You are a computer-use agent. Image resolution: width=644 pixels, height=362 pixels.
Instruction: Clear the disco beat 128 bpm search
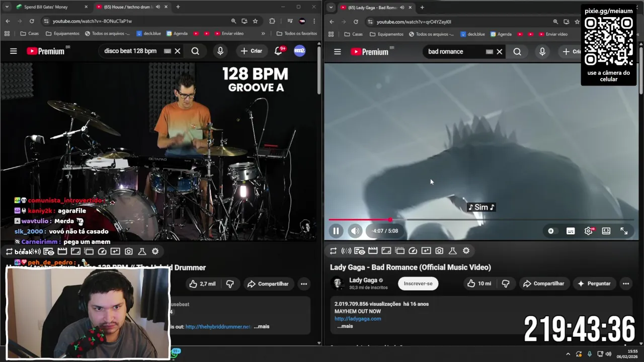[x=178, y=51]
